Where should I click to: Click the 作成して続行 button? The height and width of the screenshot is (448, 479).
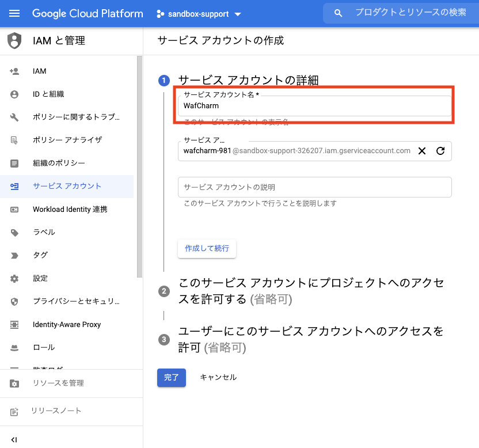207,248
